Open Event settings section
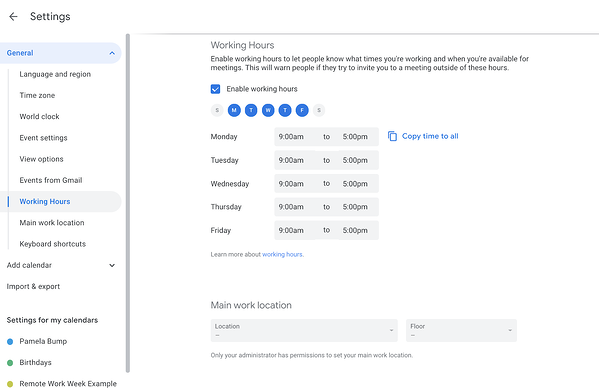599x388 pixels. [x=43, y=138]
